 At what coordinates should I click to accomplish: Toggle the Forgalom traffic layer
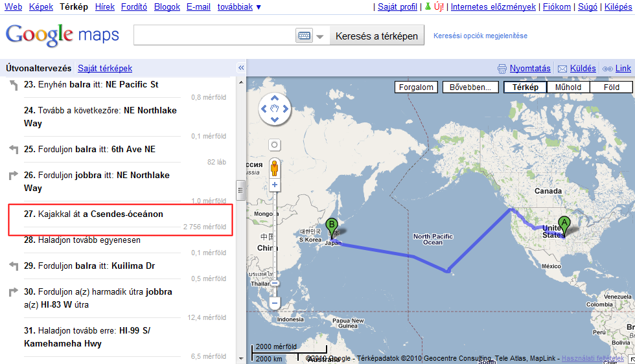click(416, 87)
